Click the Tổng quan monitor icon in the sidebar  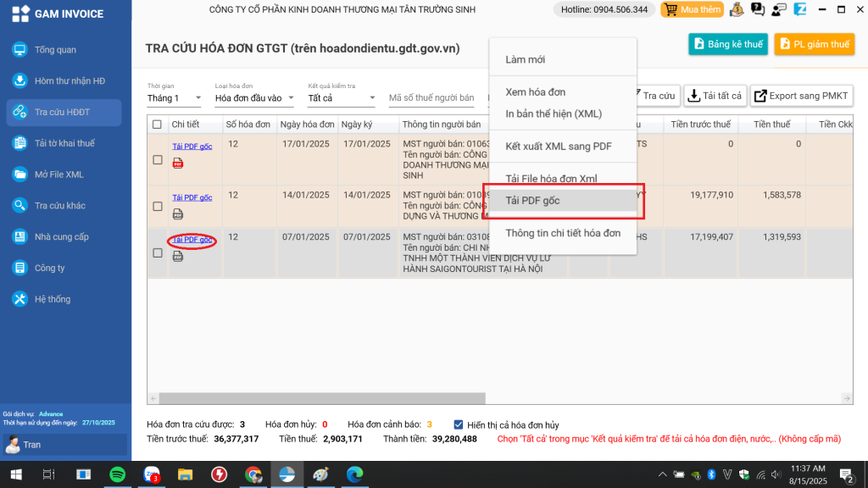pyautogui.click(x=20, y=50)
